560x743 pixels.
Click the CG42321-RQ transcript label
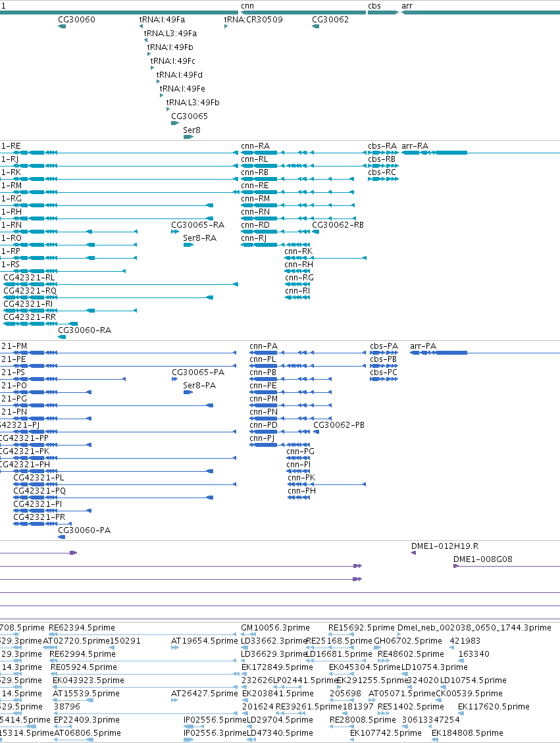tap(30, 291)
